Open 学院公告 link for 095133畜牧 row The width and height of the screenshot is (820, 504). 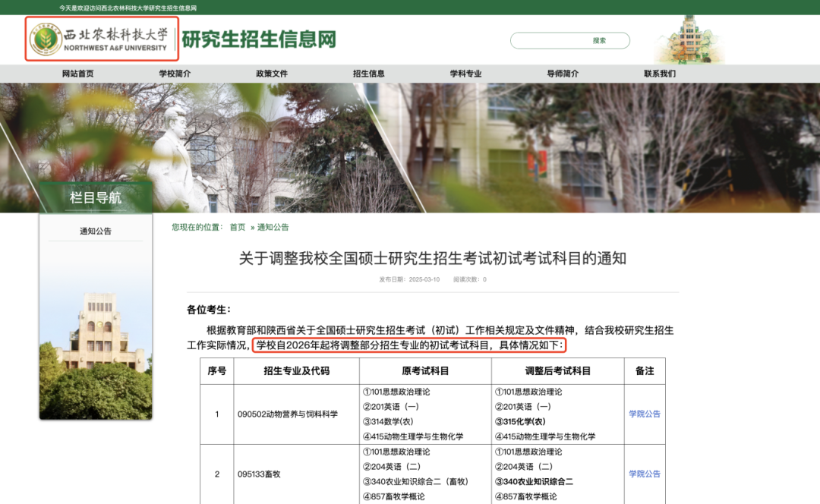pos(645,474)
